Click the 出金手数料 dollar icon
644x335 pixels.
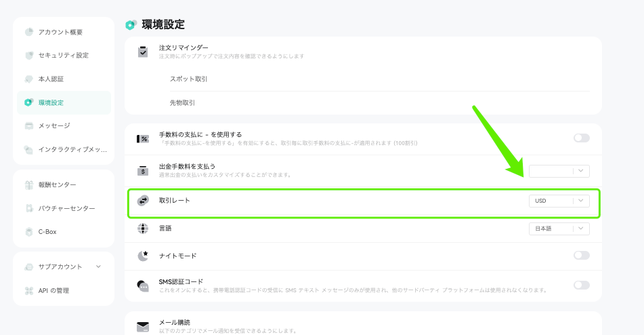[143, 171]
